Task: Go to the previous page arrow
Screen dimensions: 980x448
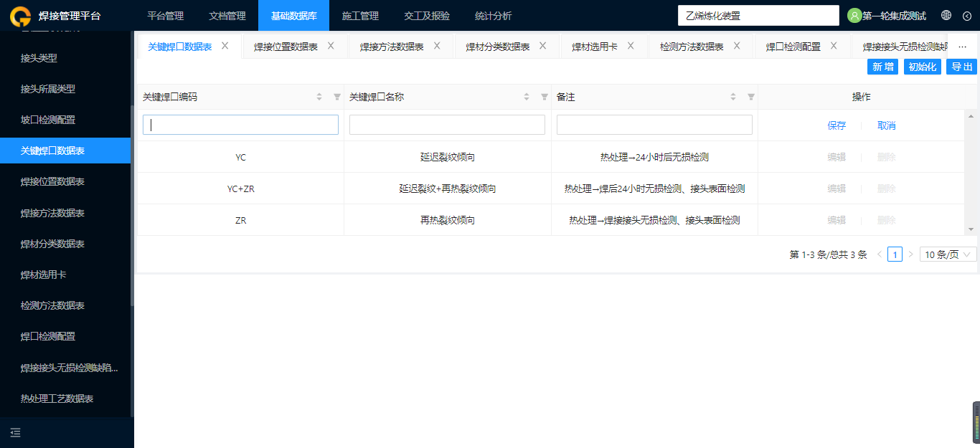Action: pos(879,254)
